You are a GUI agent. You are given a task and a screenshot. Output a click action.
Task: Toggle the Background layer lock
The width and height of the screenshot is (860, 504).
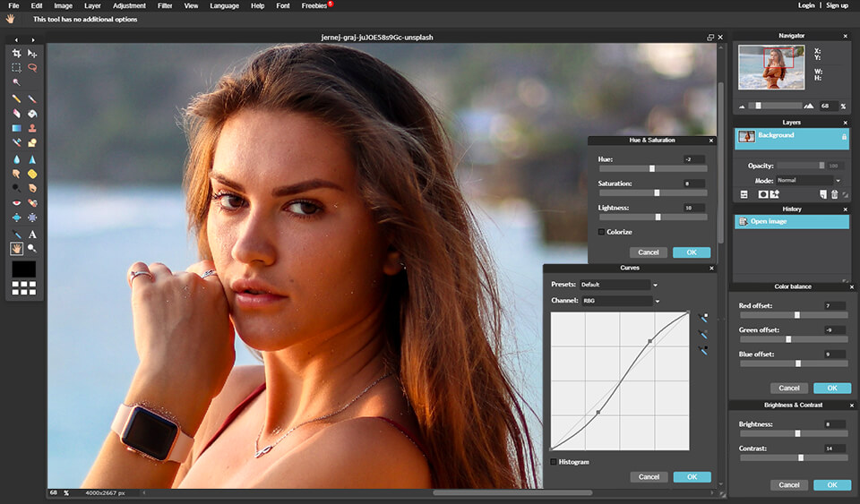[843, 137]
